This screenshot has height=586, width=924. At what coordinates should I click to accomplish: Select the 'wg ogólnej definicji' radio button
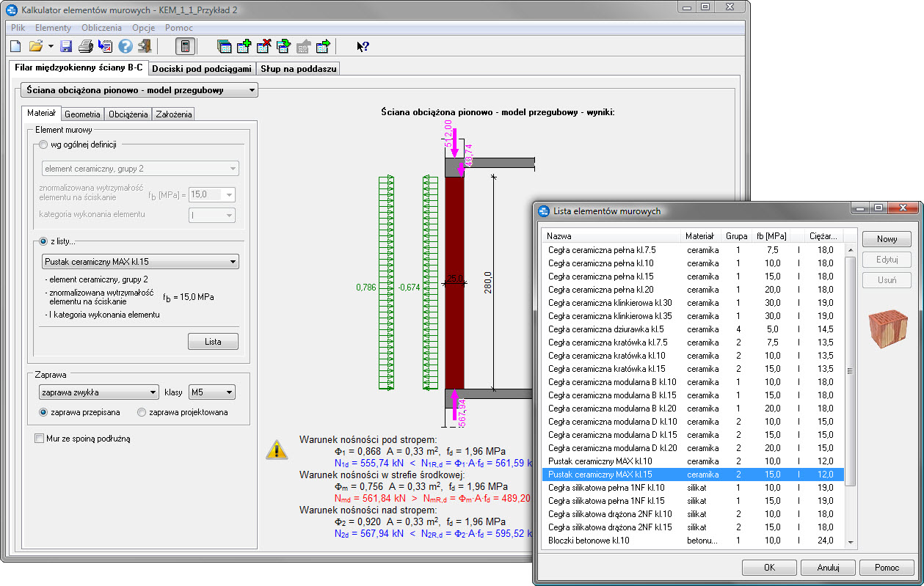tap(44, 144)
